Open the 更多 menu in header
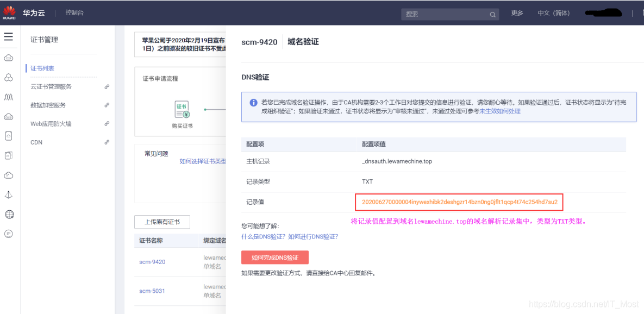The width and height of the screenshot is (644, 314). tap(517, 13)
